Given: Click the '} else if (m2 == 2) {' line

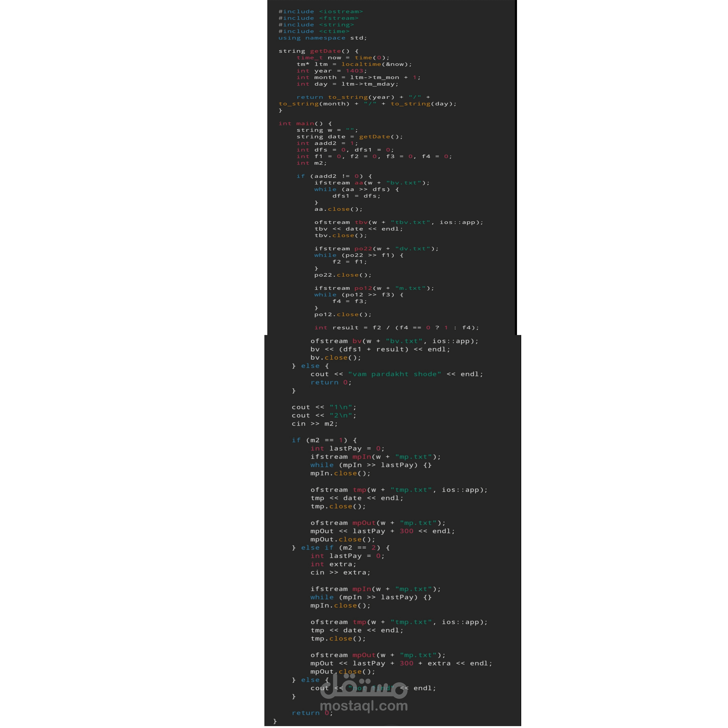Looking at the screenshot, I should tap(341, 548).
